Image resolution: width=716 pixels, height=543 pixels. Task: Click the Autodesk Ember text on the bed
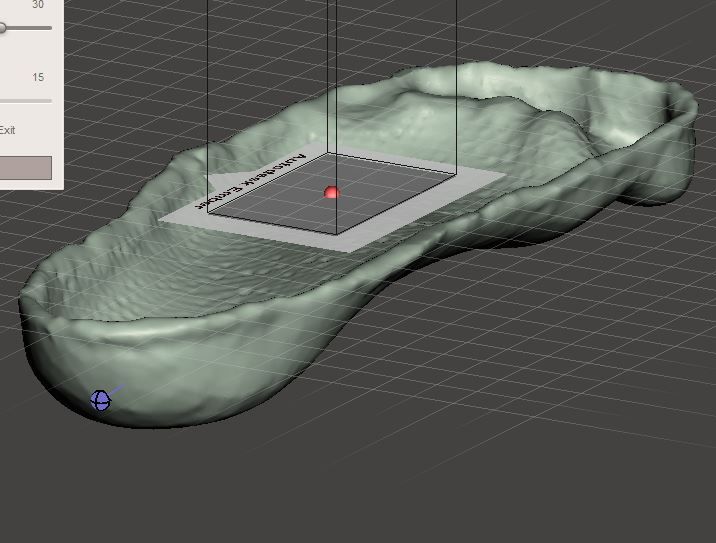tap(250, 181)
